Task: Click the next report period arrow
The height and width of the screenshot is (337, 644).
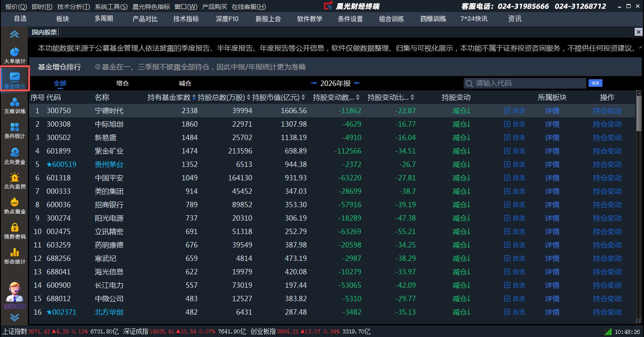Action: 356,83
